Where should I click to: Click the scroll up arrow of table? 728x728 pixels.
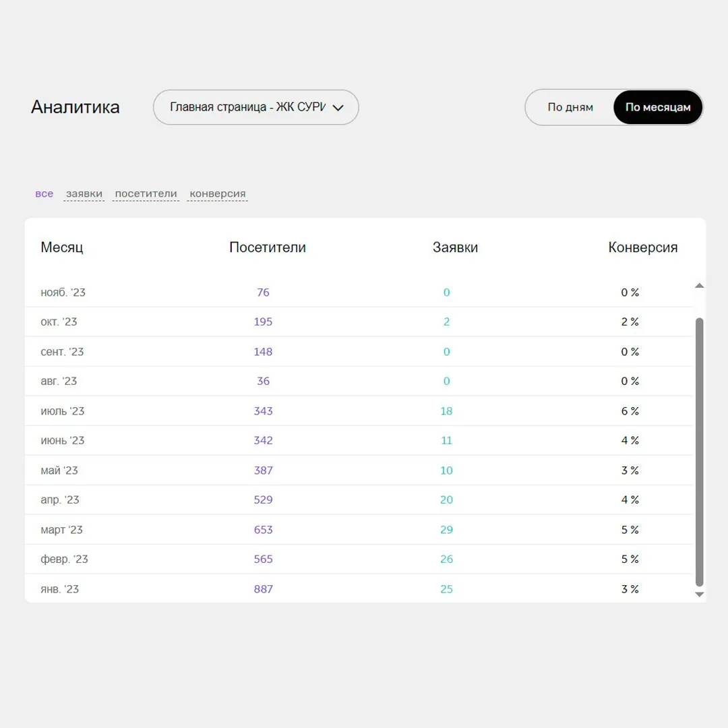click(699, 286)
